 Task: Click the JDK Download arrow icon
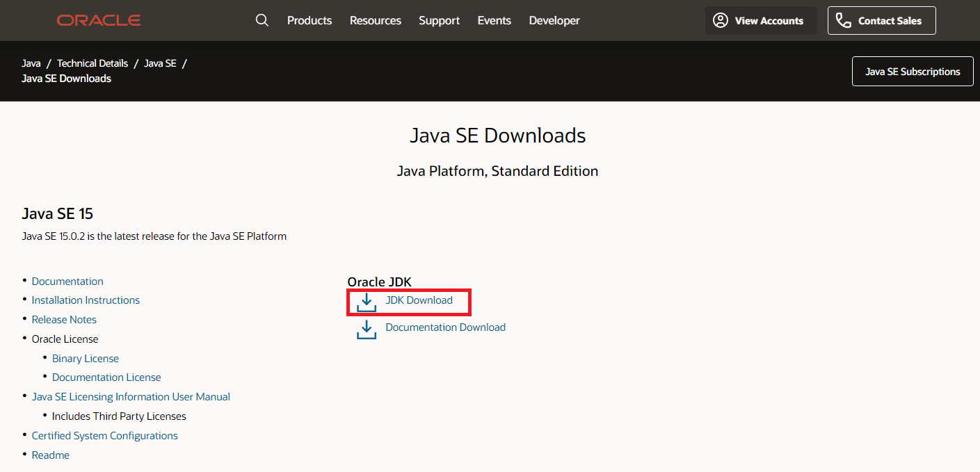[367, 303]
